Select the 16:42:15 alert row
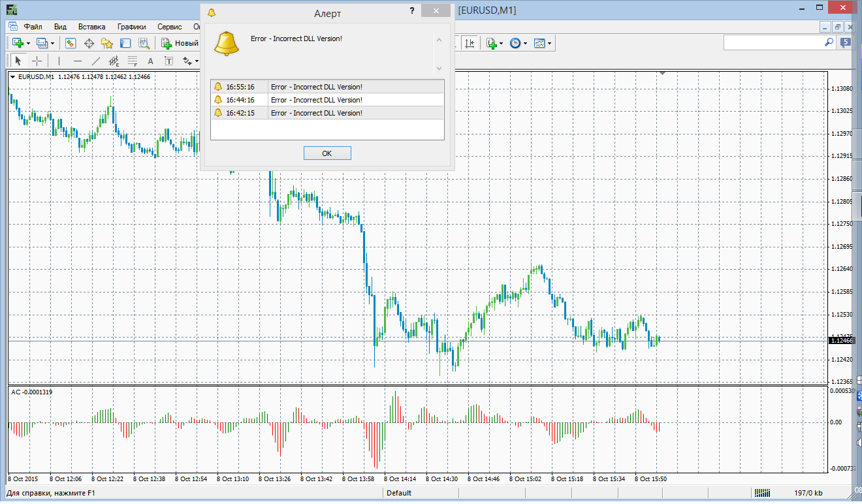 [x=327, y=113]
